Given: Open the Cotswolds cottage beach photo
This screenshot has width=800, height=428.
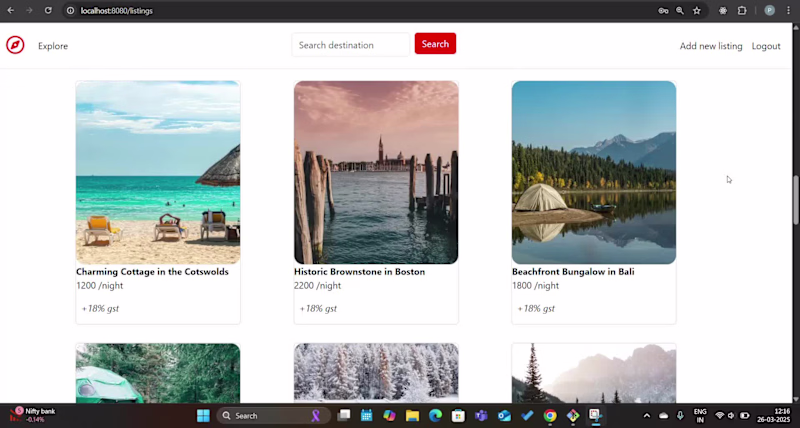Looking at the screenshot, I should click(158, 172).
